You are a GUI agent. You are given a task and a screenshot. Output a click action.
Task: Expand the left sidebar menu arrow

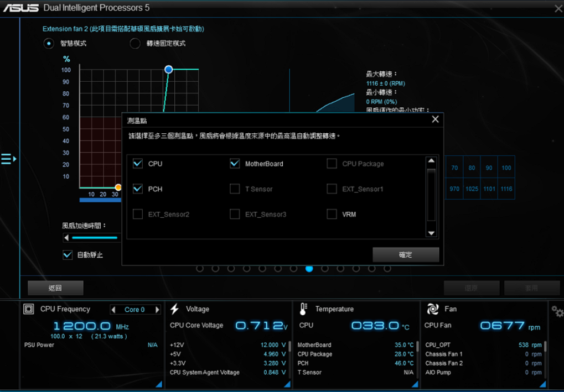(x=8, y=159)
